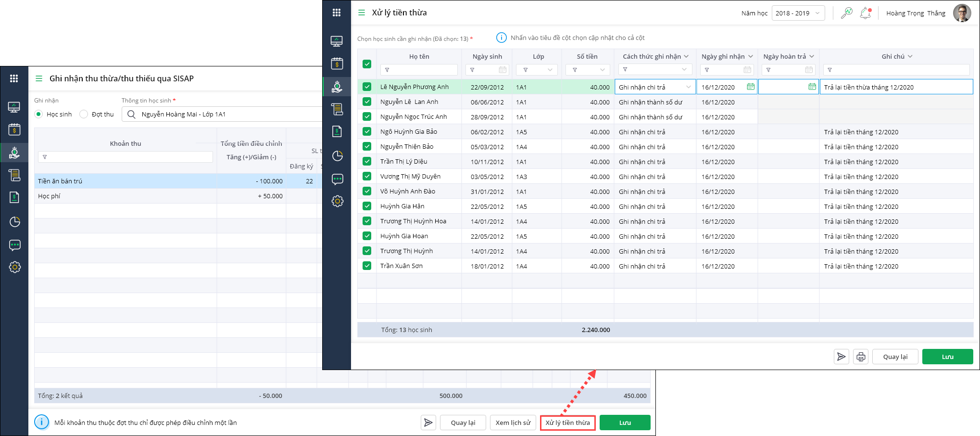Open monitor dashboard icon in front window sidebar
Viewport: 980px width, 436px height.
(337, 41)
